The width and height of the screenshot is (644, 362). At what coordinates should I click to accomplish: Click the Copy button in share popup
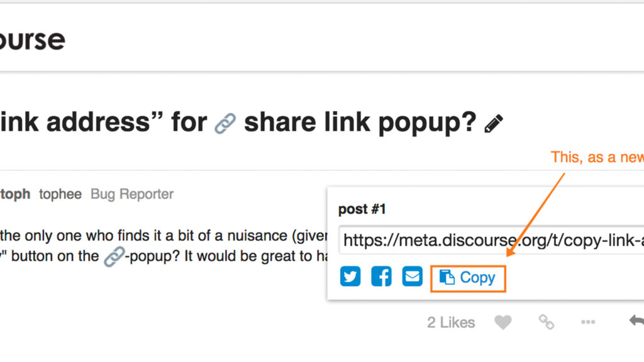point(468,278)
